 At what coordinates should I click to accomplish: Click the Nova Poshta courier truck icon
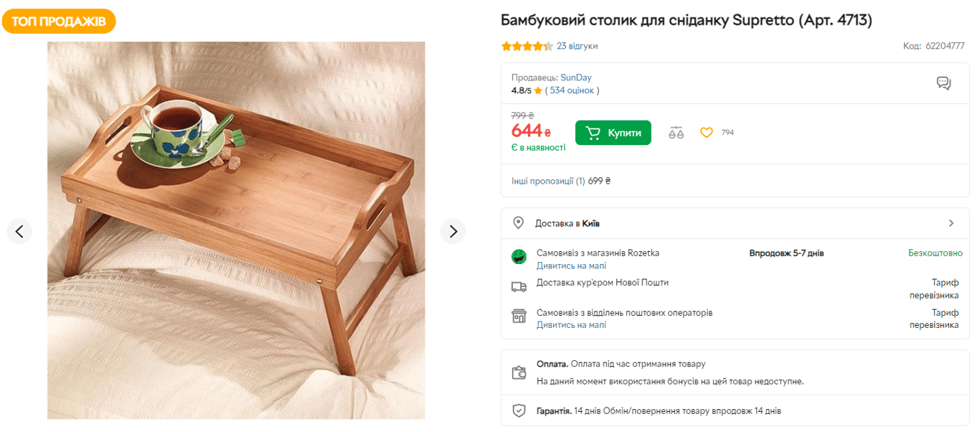click(x=519, y=286)
